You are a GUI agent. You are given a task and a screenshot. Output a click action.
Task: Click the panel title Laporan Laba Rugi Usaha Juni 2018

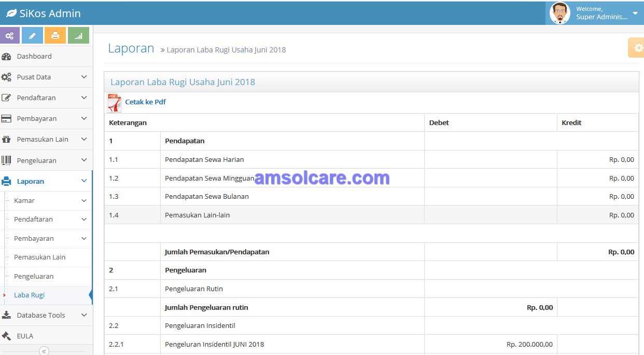point(183,82)
